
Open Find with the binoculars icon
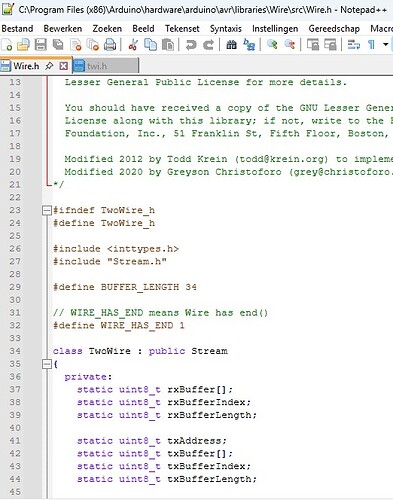(x=231, y=44)
